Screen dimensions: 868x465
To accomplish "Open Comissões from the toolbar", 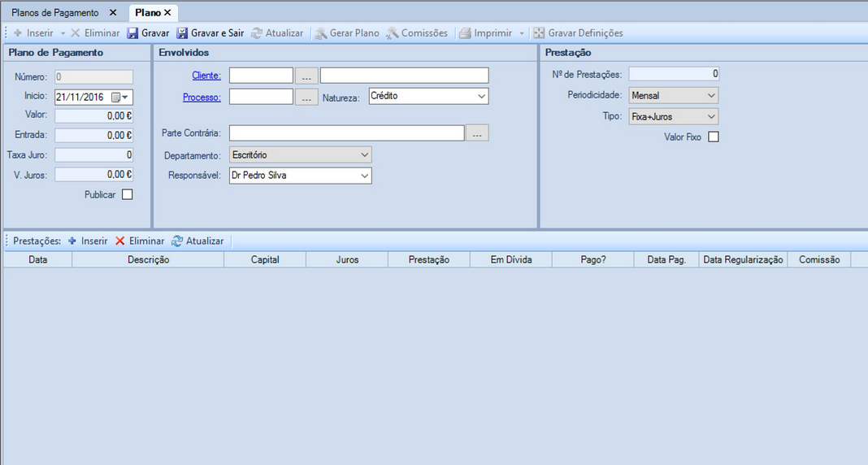I will point(417,33).
